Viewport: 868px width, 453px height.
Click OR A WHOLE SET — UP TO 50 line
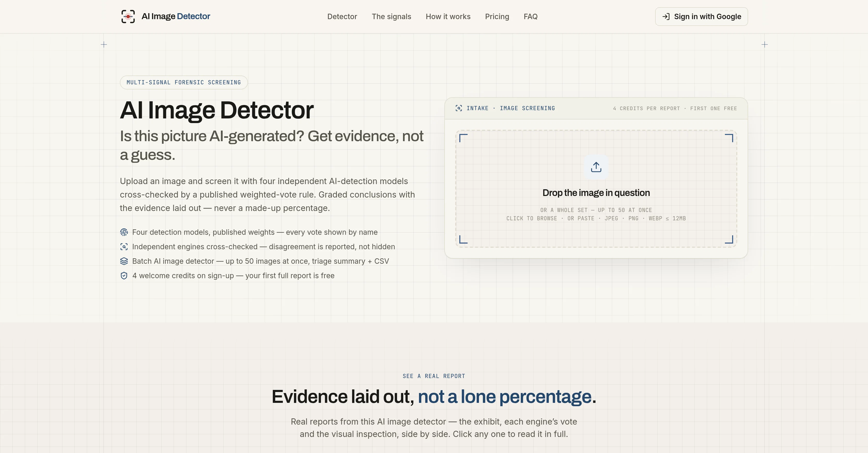[596, 210]
